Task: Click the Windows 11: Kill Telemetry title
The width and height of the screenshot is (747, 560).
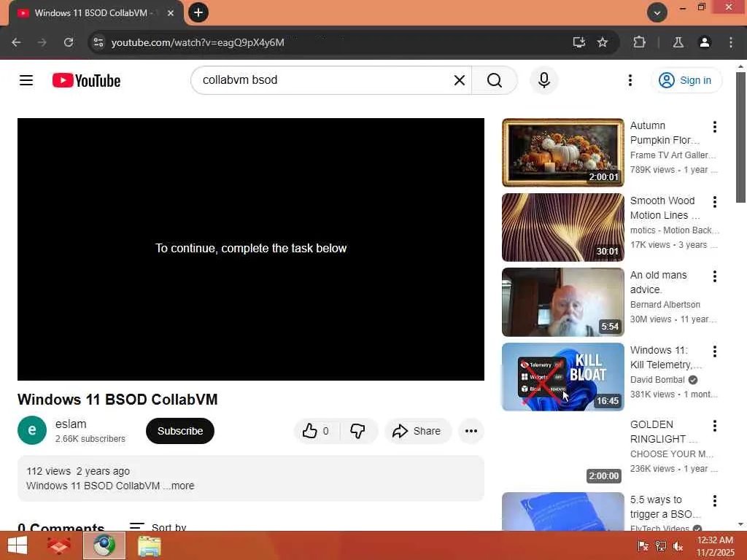Action: (x=665, y=357)
